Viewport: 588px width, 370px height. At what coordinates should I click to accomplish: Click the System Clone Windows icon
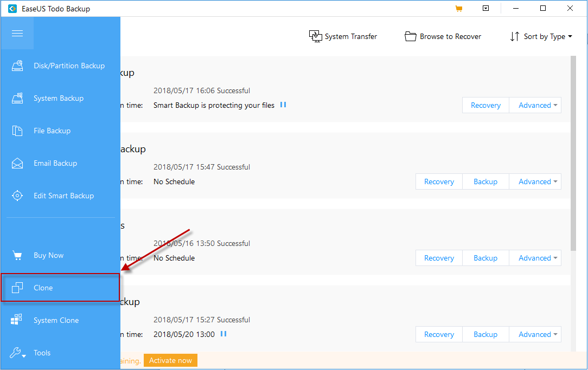16,320
